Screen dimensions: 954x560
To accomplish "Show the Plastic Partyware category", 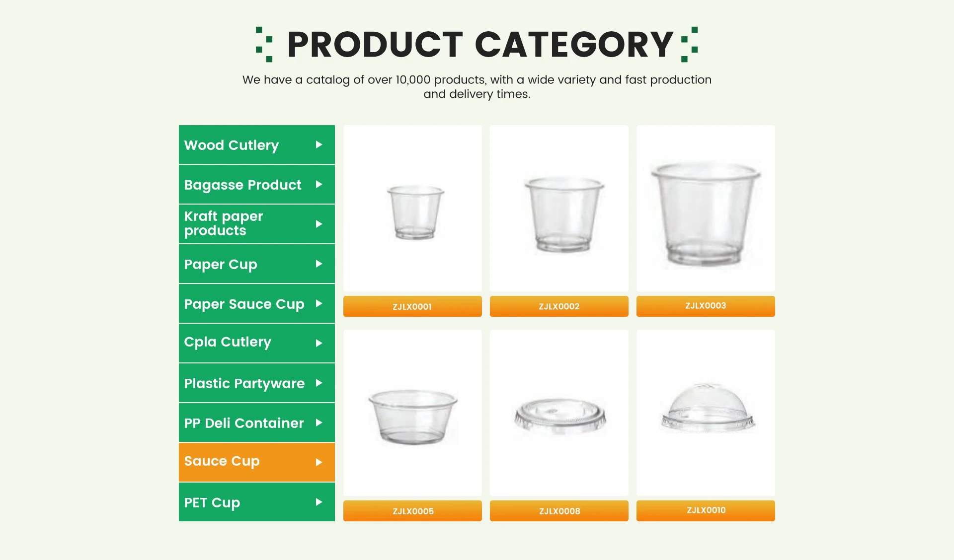I will coord(244,383).
